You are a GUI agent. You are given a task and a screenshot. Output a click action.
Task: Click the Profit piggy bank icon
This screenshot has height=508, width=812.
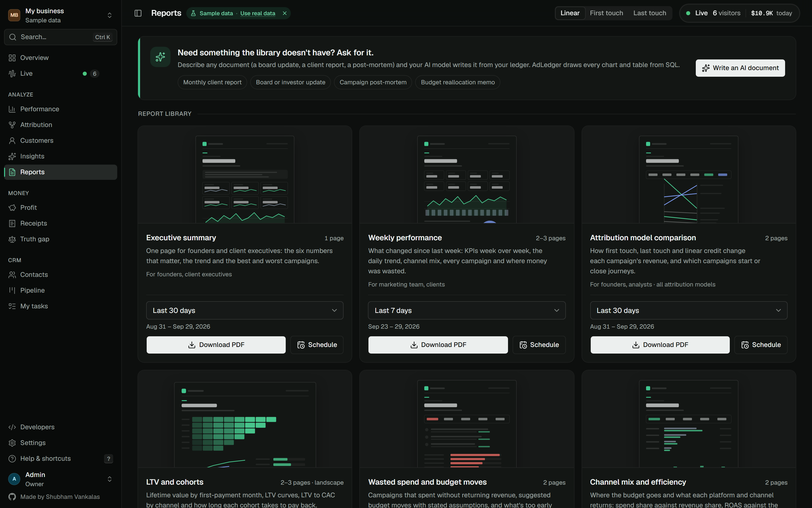(x=12, y=208)
